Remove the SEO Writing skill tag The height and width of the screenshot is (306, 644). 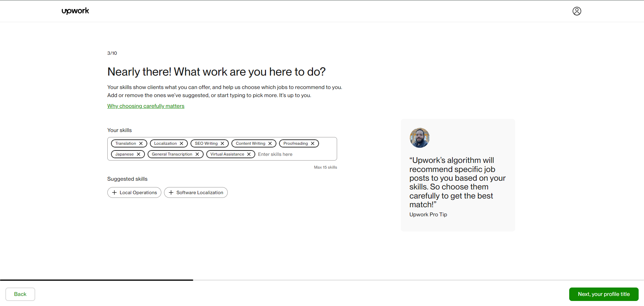point(222,143)
